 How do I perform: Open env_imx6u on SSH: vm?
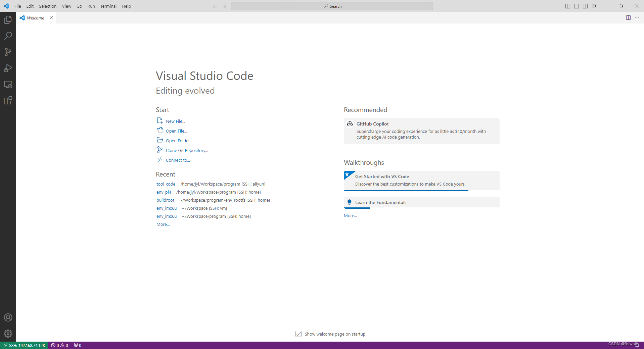click(x=167, y=208)
